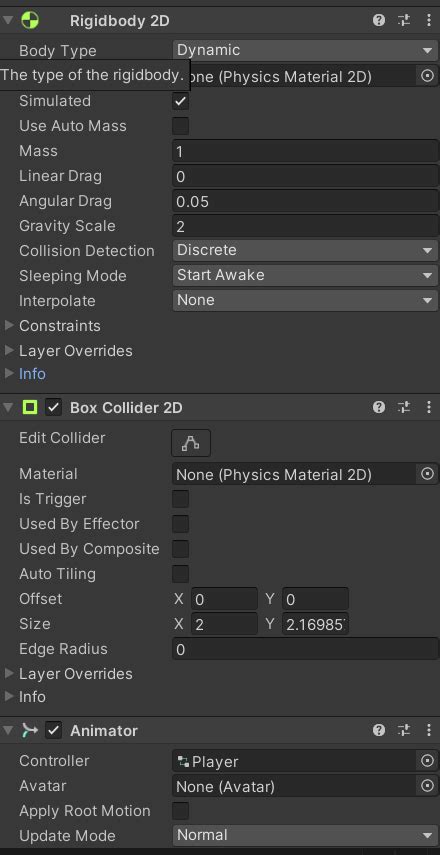Toggle the Simulated checkbox

pyautogui.click(x=180, y=101)
